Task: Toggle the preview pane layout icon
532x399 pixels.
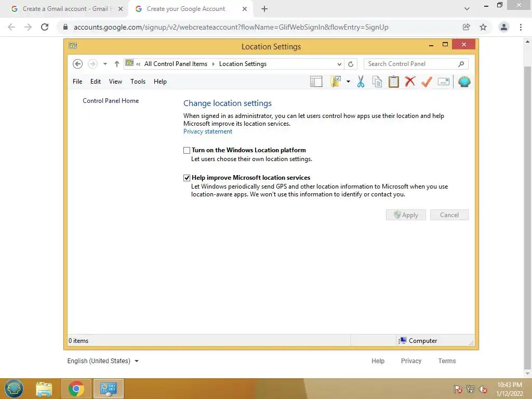Action: [x=316, y=82]
